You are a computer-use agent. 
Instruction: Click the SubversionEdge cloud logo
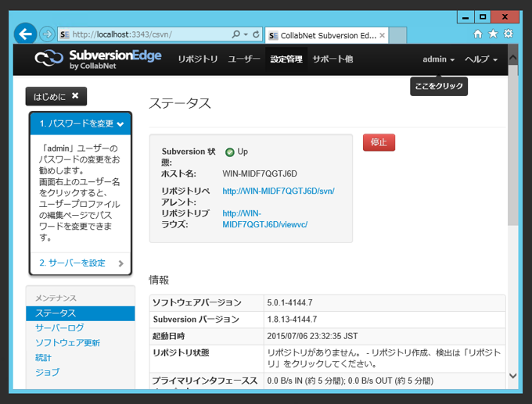(x=49, y=58)
